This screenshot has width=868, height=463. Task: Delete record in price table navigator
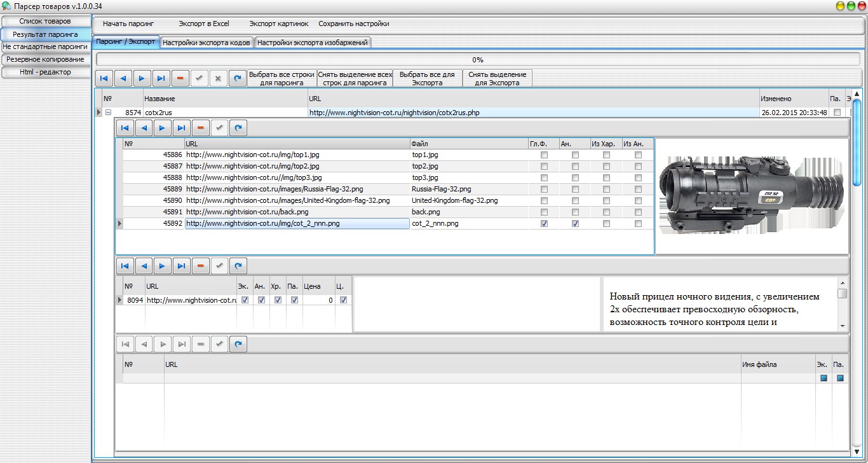coord(201,266)
